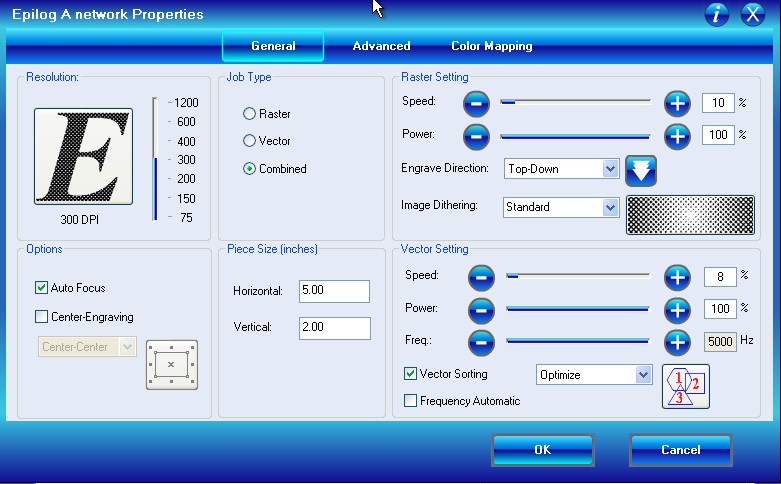Click the Engrave Direction down-arrow icon
Viewport: 781px width, 484px height.
(x=641, y=171)
